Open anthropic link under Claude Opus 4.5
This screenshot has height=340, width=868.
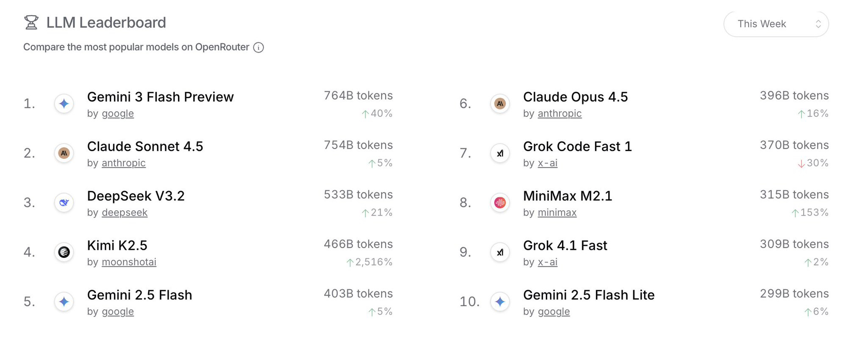(x=559, y=113)
